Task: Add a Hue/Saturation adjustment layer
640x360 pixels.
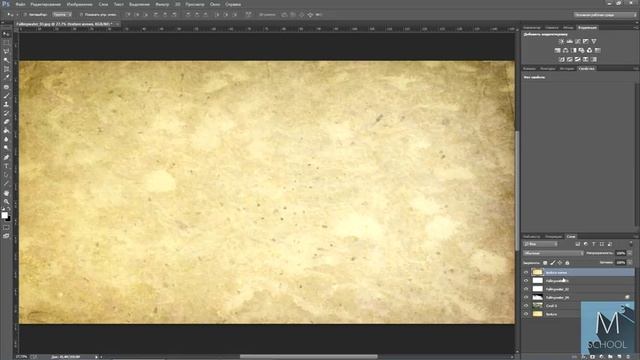Action: pyautogui.click(x=558, y=50)
